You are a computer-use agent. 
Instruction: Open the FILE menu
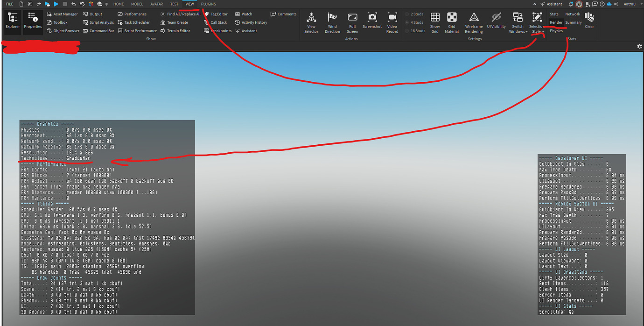[x=9, y=4]
